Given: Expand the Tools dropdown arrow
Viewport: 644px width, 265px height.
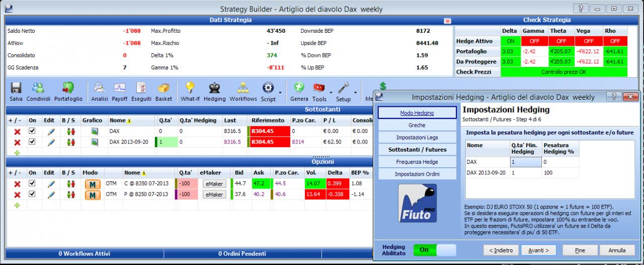Looking at the screenshot, I should (331, 93).
